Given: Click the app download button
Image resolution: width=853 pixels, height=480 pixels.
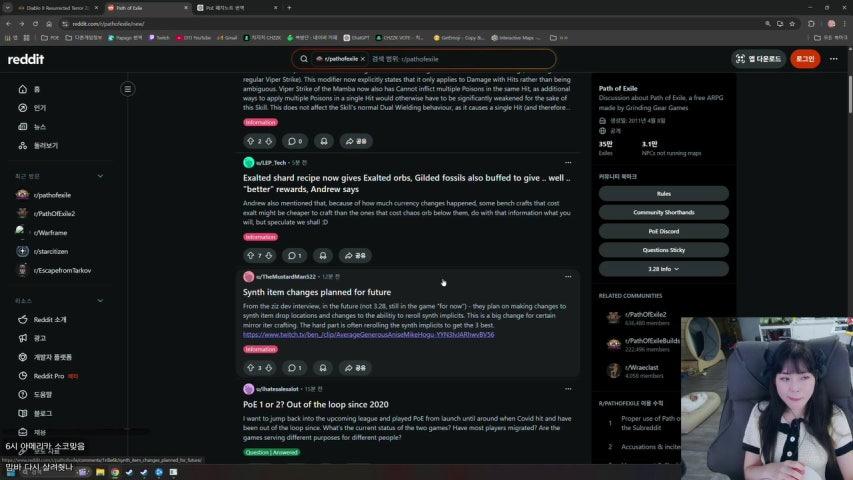Looking at the screenshot, I should [x=758, y=59].
